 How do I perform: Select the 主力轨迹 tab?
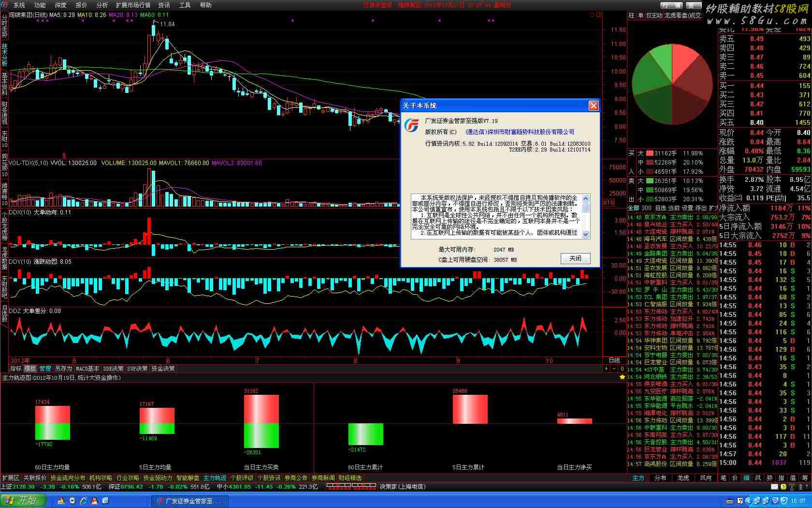215,478
